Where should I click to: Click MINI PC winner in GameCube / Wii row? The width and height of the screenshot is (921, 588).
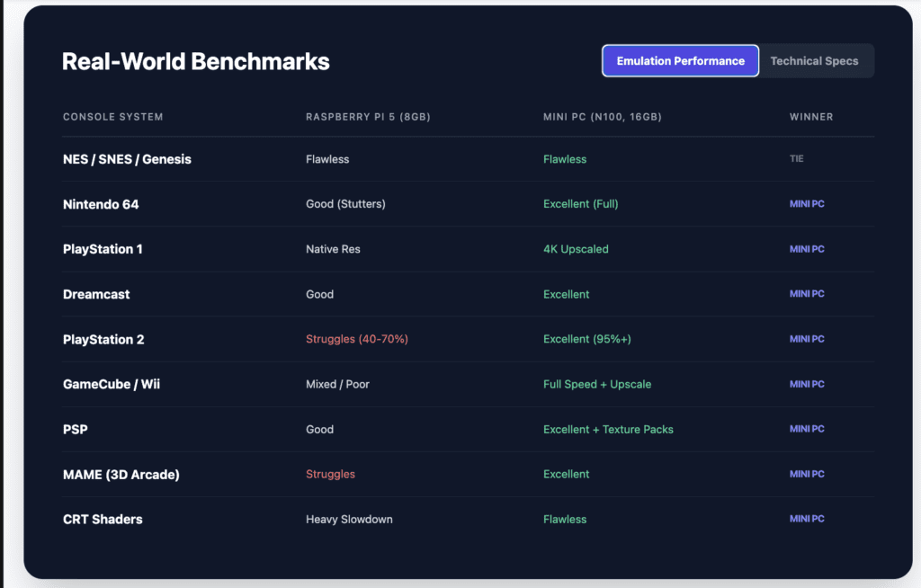tap(807, 384)
